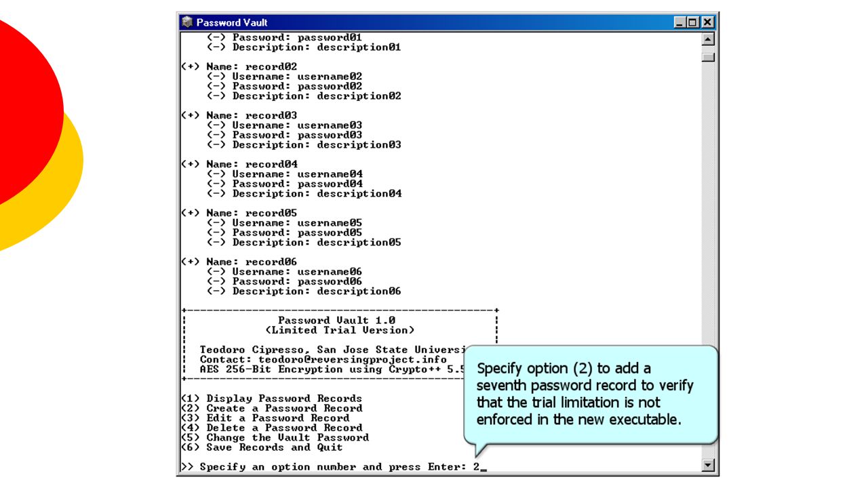
Task: Click the text 'Username: username05'
Action: tap(297, 223)
